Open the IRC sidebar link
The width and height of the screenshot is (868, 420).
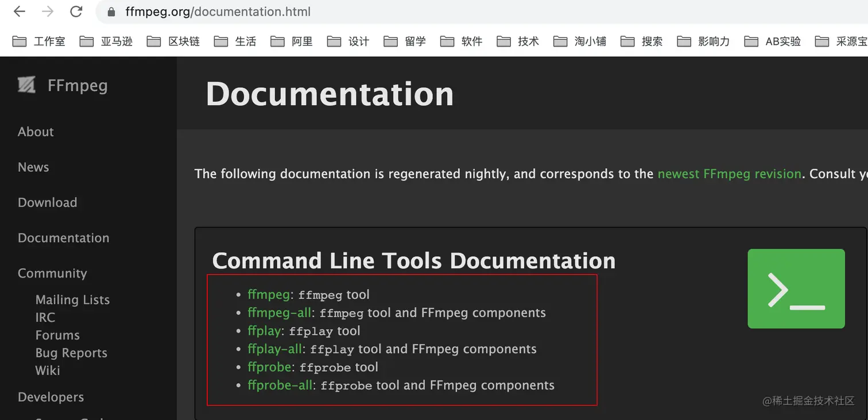coord(45,317)
